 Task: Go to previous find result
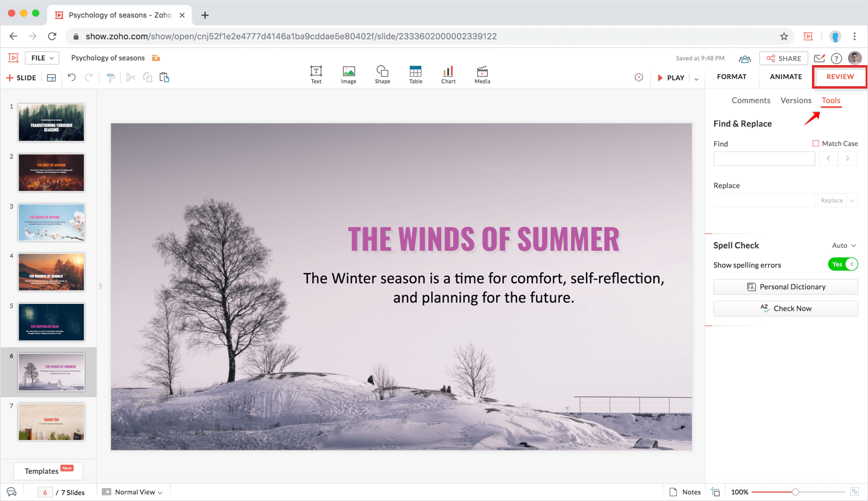point(828,159)
